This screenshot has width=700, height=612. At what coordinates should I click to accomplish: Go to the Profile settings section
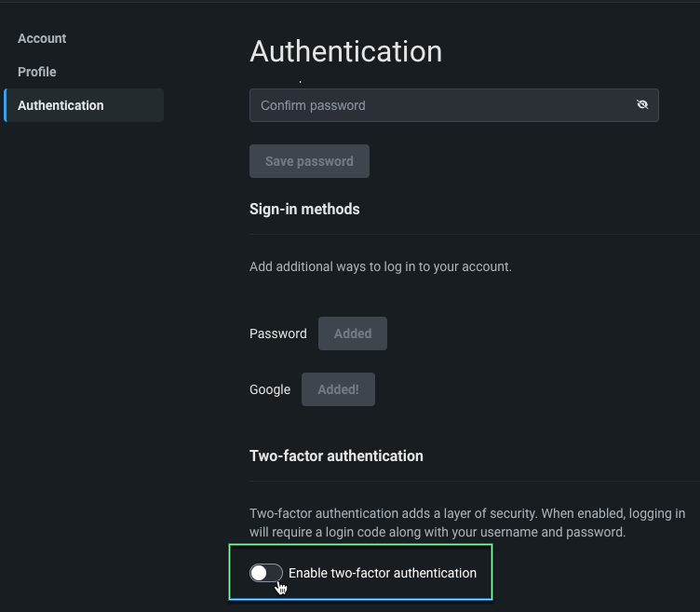(x=37, y=72)
